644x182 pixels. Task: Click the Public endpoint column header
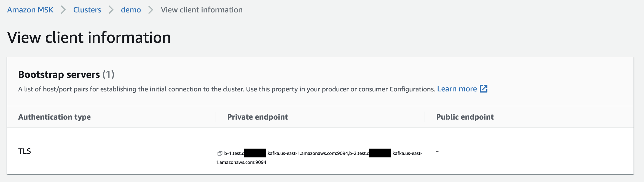[x=465, y=117]
